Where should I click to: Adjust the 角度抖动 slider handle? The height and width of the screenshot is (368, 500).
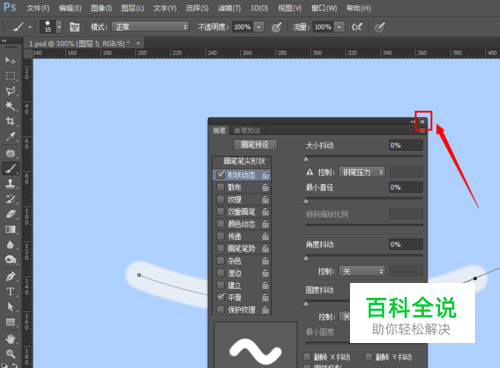coord(306,258)
